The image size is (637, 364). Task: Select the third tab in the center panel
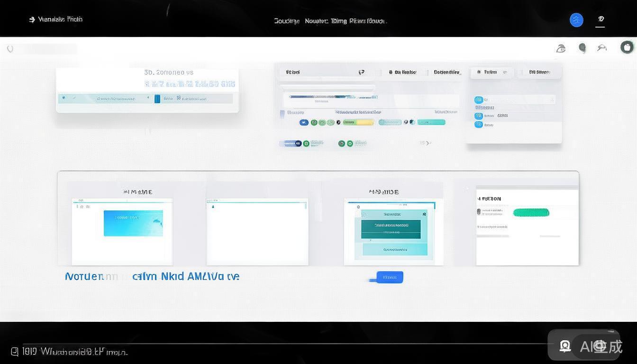pos(447,72)
